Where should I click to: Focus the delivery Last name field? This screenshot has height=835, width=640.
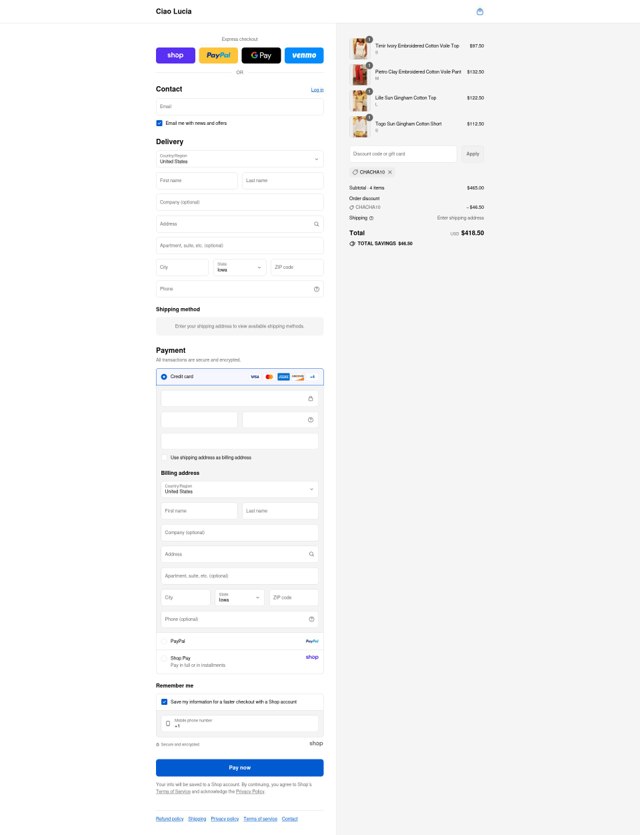point(283,181)
